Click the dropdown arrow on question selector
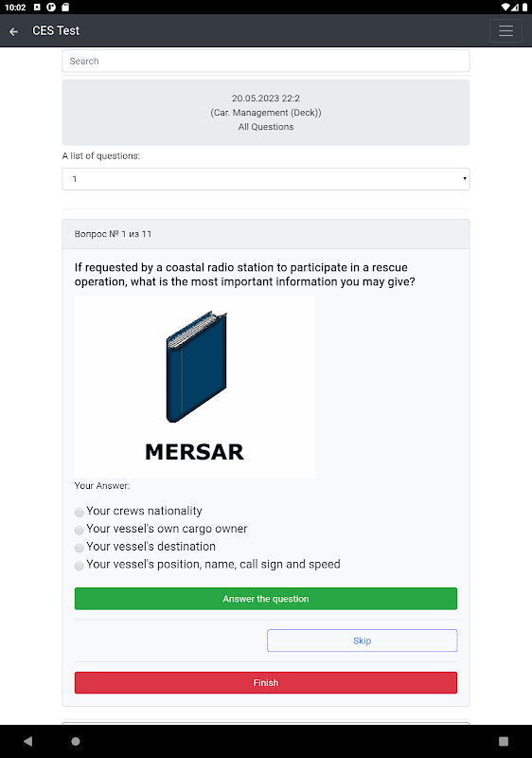 coord(465,179)
